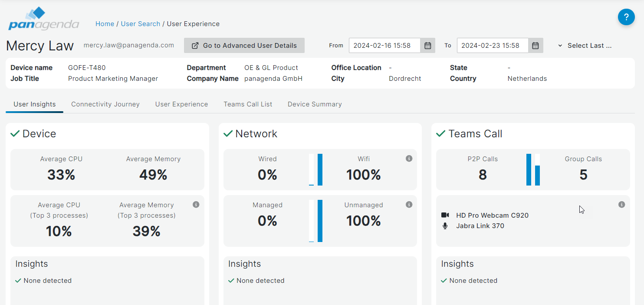Switch to the Connectivity Journey tab
Image resolution: width=644 pixels, height=305 pixels.
click(x=105, y=104)
